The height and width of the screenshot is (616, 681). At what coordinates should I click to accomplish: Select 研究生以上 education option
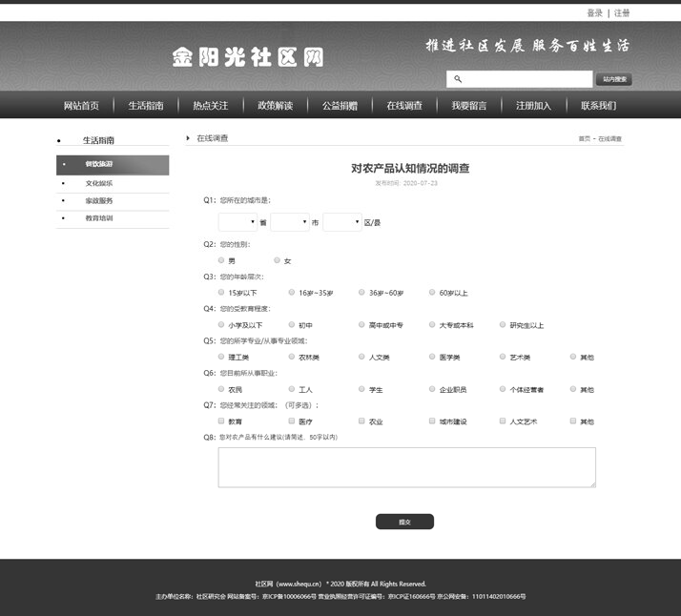502,324
